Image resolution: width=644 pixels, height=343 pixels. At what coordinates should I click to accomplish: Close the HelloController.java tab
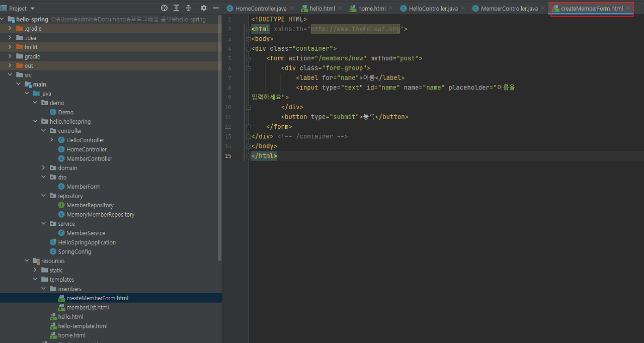tap(463, 8)
